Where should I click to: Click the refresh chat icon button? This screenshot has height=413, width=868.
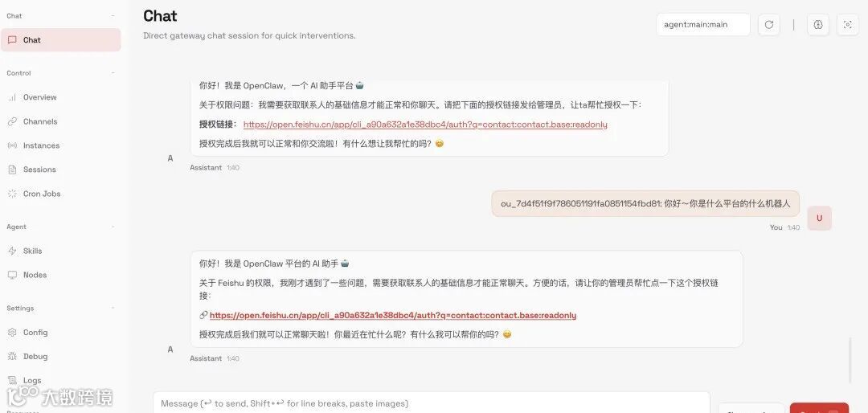(x=768, y=24)
